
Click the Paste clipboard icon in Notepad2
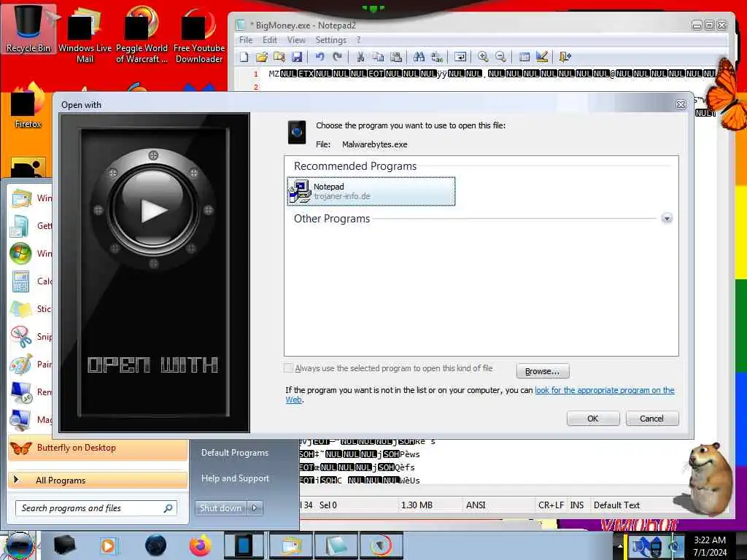[x=396, y=57]
